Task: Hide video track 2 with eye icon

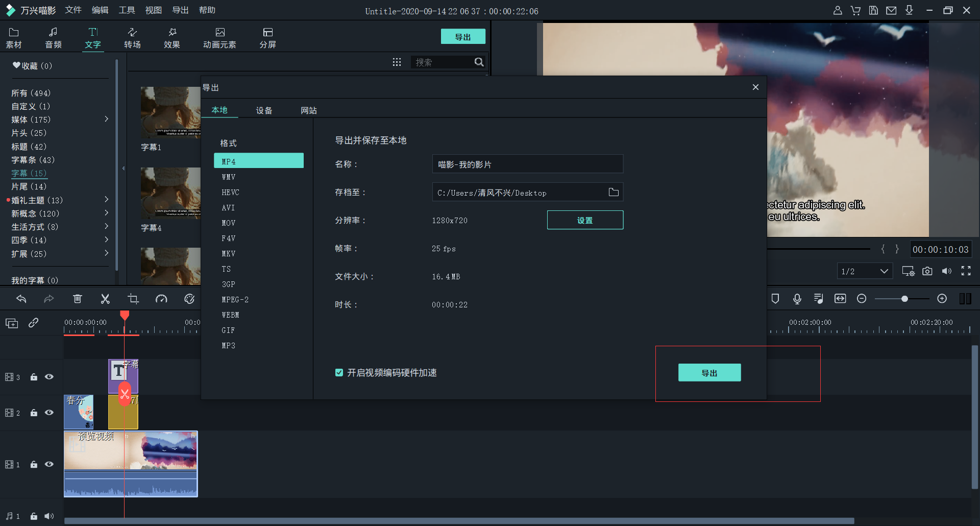Action: [x=49, y=413]
